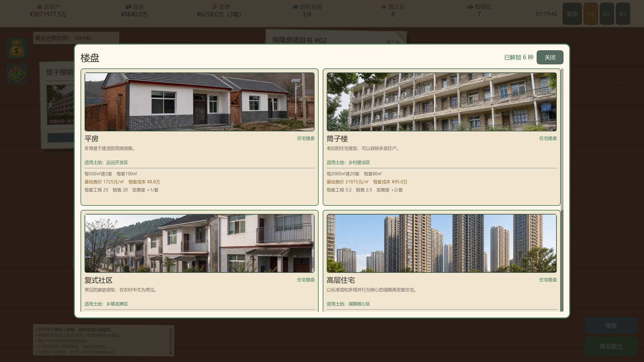644x362 pixels.
Task: Select the 筒子楼 property photo
Action: (442, 102)
